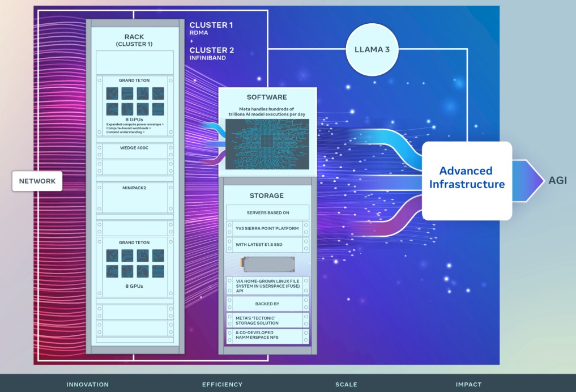Switch to the EFFICIENCY tab
Screen dimensions: 576x392
(x=222, y=384)
